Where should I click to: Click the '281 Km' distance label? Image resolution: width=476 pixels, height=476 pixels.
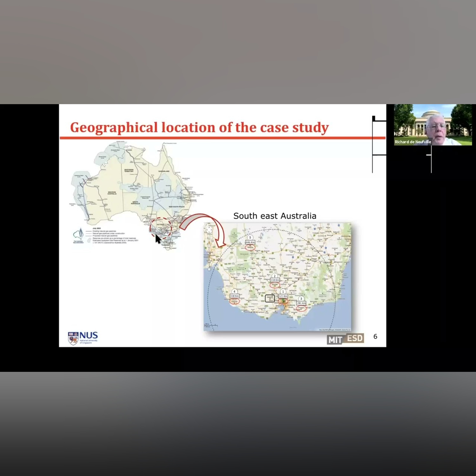click(x=301, y=303)
